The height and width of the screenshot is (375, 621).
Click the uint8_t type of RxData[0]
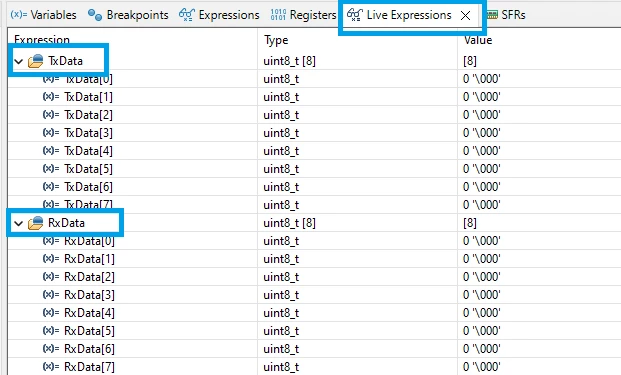pos(281,241)
